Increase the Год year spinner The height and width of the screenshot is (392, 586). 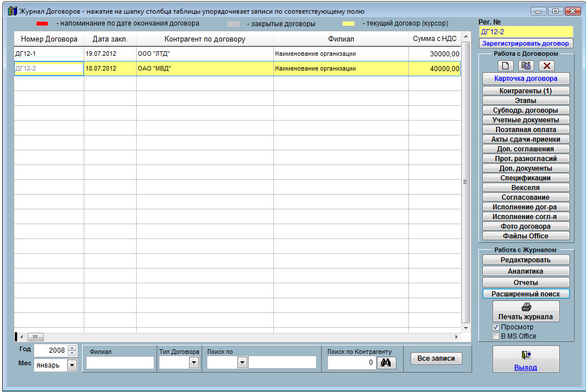pos(72,348)
